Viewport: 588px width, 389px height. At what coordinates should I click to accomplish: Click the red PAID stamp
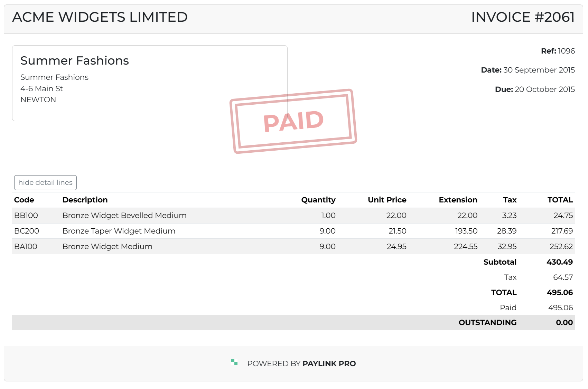[x=293, y=121]
